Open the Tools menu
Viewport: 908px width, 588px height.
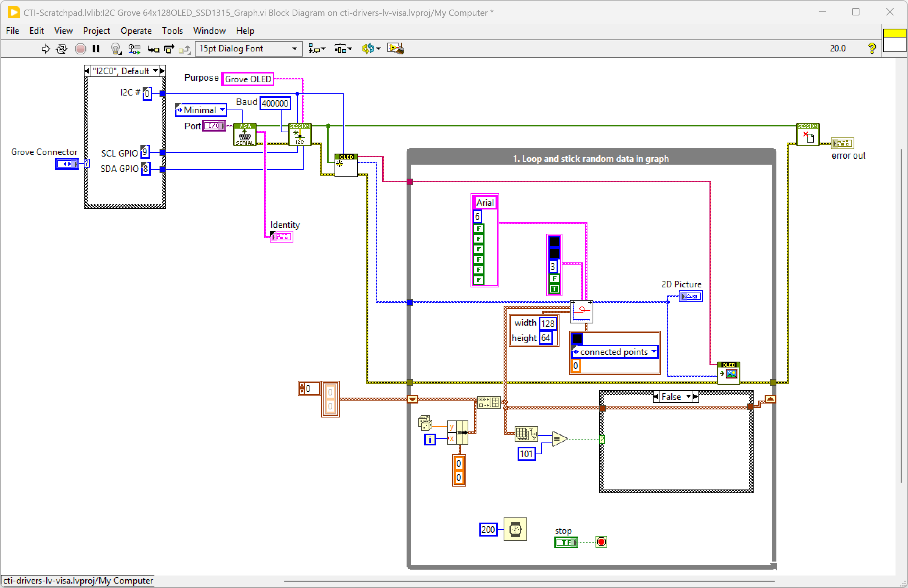pyautogui.click(x=172, y=31)
